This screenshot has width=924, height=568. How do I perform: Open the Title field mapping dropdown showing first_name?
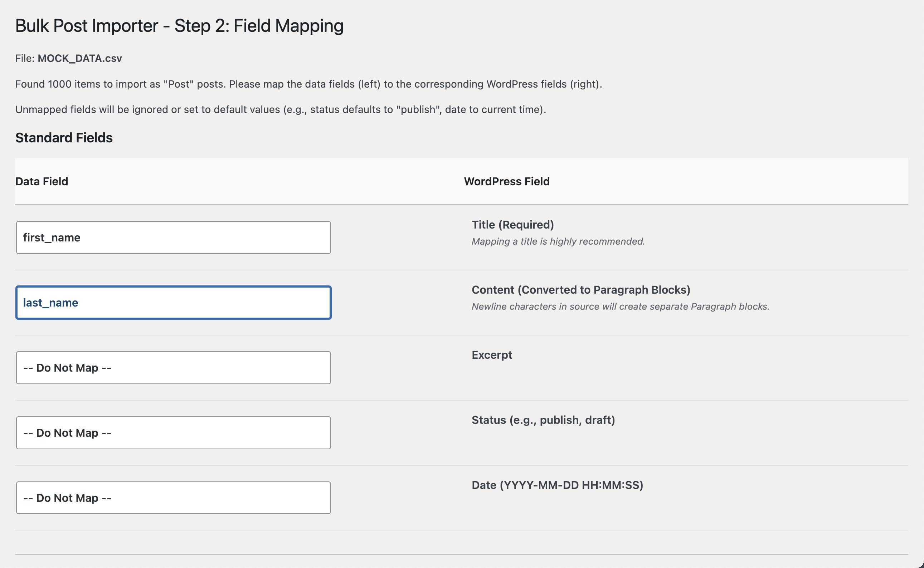[x=173, y=238]
